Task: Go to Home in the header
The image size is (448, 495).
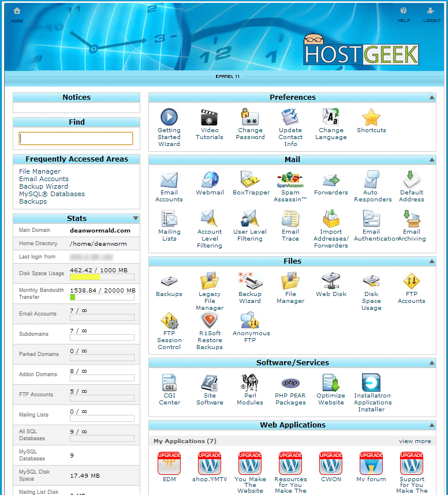Action: click(17, 15)
